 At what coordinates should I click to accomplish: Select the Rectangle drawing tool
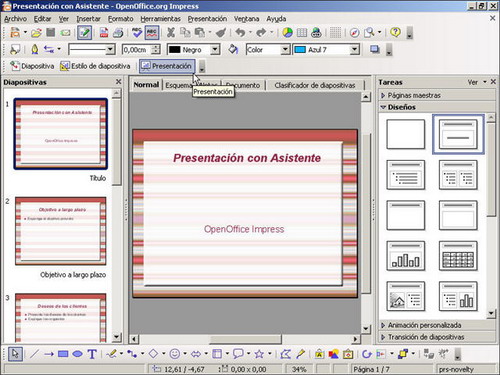pos(63,354)
